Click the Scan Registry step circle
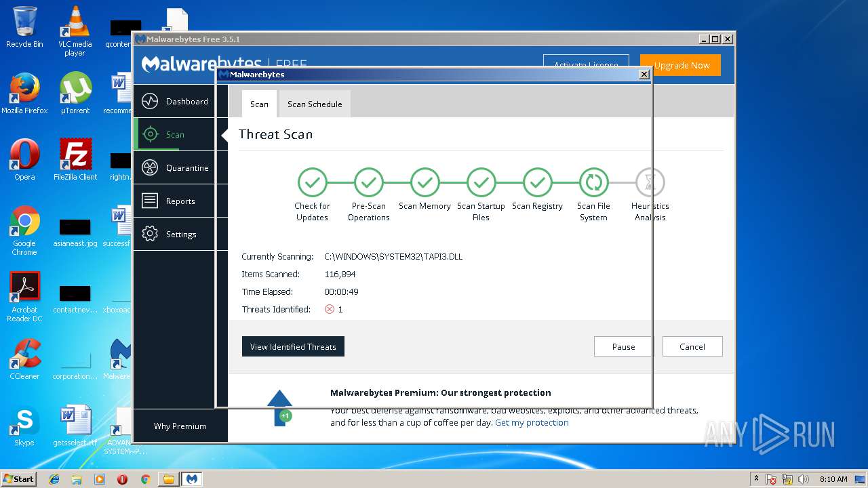 click(x=537, y=182)
